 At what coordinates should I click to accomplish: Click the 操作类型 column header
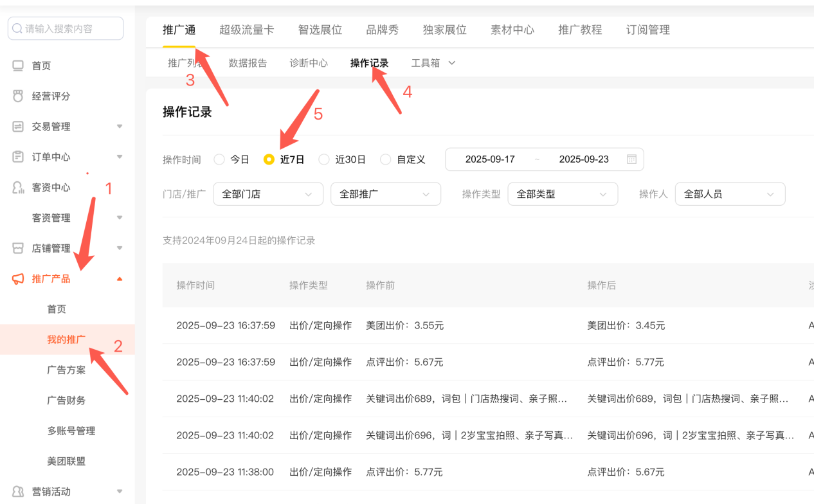[309, 285]
